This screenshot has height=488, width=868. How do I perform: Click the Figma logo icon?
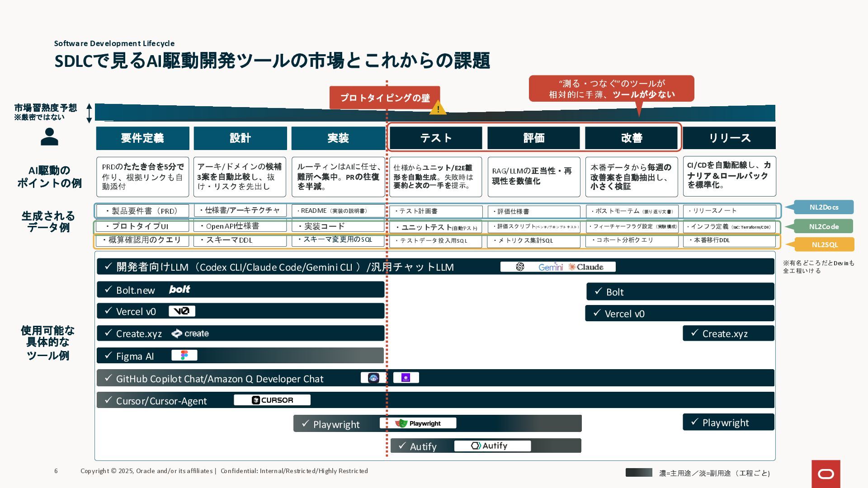[x=184, y=355]
